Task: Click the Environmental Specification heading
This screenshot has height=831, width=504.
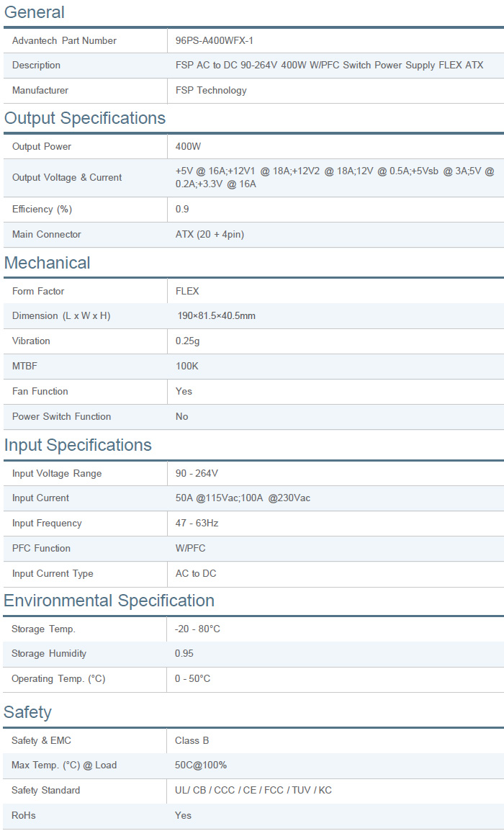Action: coord(109,601)
